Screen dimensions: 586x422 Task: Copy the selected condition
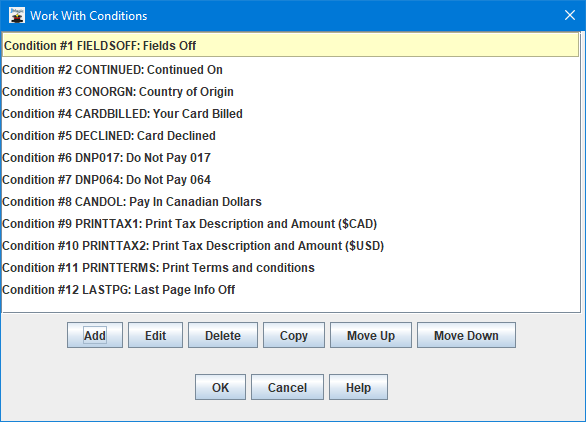[294, 335]
